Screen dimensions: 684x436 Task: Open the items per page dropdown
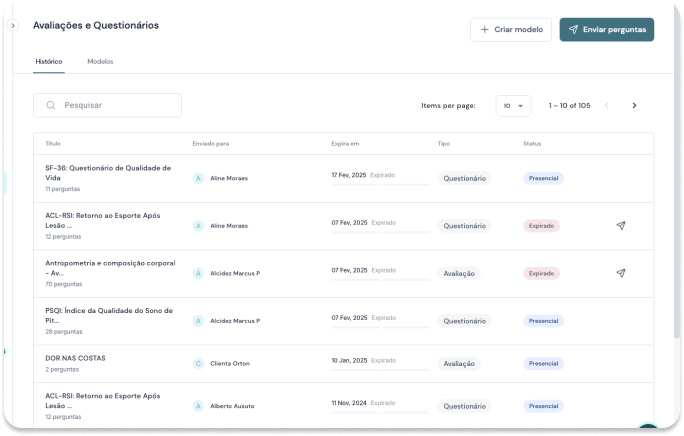(513, 105)
